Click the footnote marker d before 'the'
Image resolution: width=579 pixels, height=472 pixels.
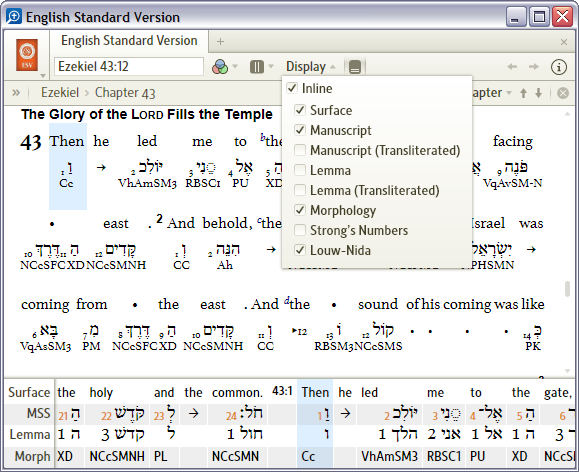coord(287,301)
